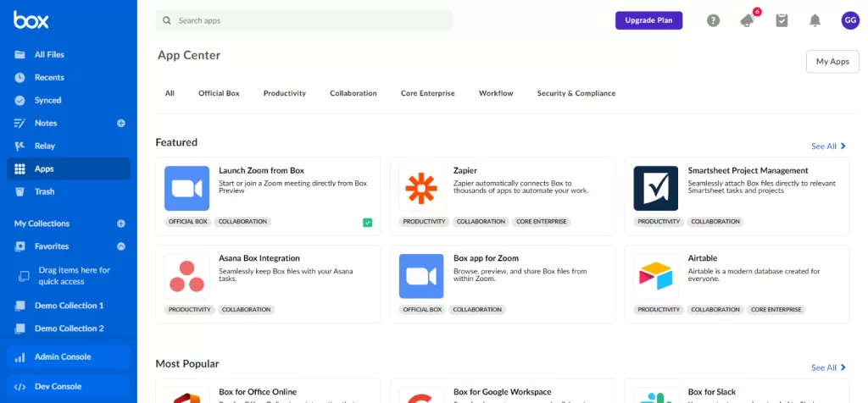Open Smartsheet Project Management title
Screen dimensions: 868x403
pyautogui.click(x=748, y=171)
